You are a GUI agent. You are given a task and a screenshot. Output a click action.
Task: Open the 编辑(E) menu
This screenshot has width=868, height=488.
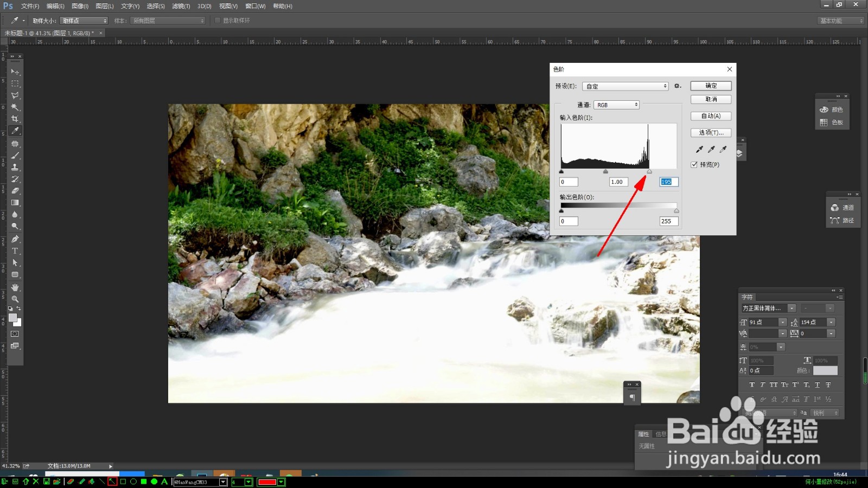(55, 6)
